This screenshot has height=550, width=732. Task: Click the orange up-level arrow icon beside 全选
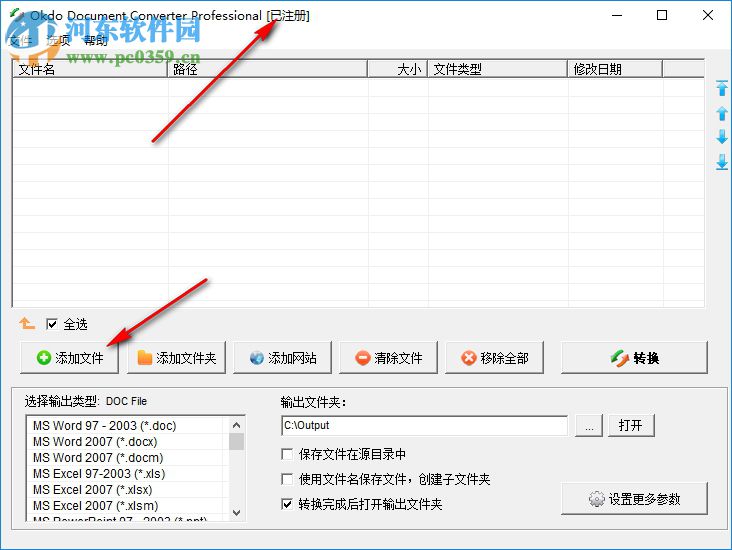(27, 323)
